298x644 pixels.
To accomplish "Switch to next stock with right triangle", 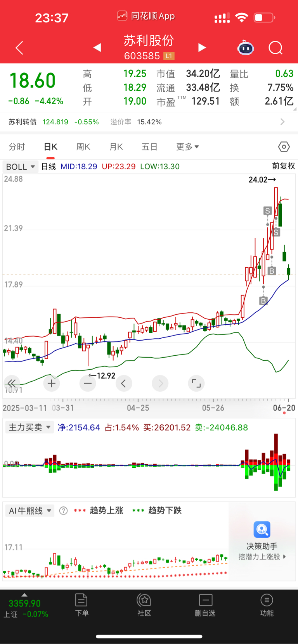I will (202, 47).
